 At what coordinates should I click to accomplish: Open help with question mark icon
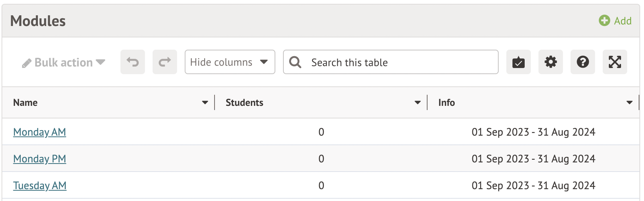(582, 62)
